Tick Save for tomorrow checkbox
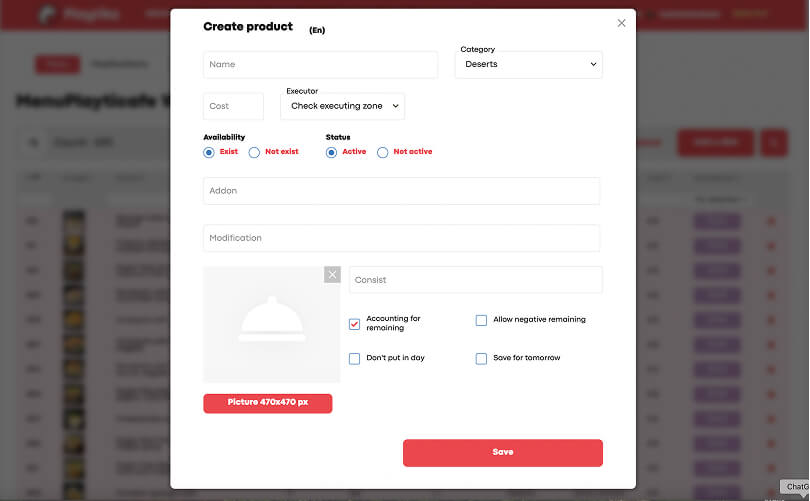The width and height of the screenshot is (810, 501). [481, 358]
